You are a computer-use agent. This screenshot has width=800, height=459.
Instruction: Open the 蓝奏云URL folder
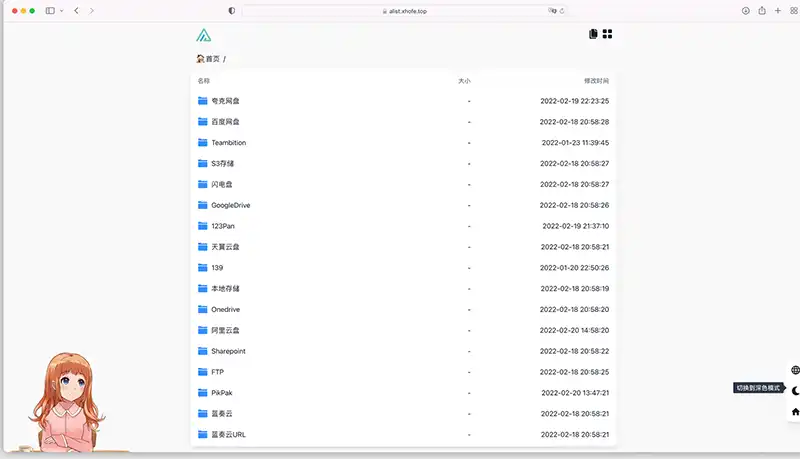click(403, 435)
